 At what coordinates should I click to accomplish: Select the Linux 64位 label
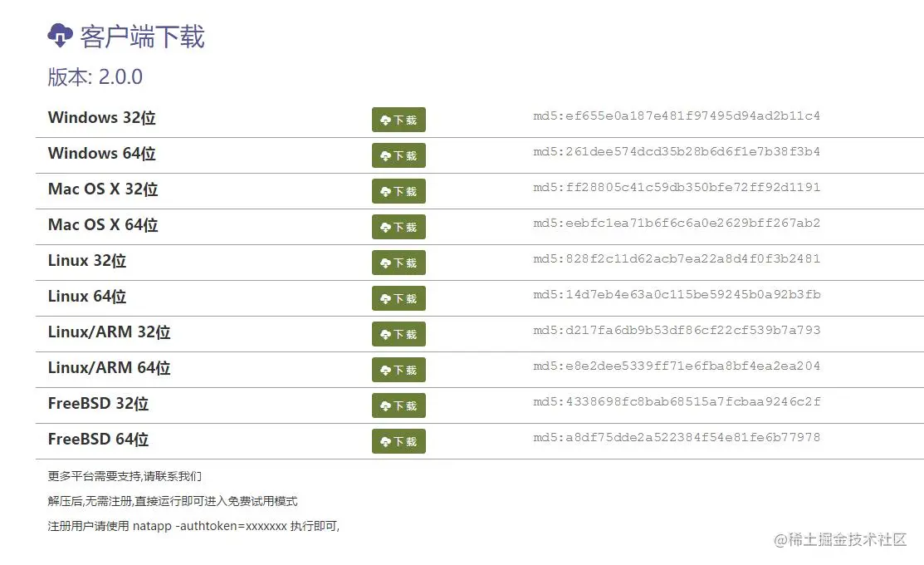coord(87,296)
